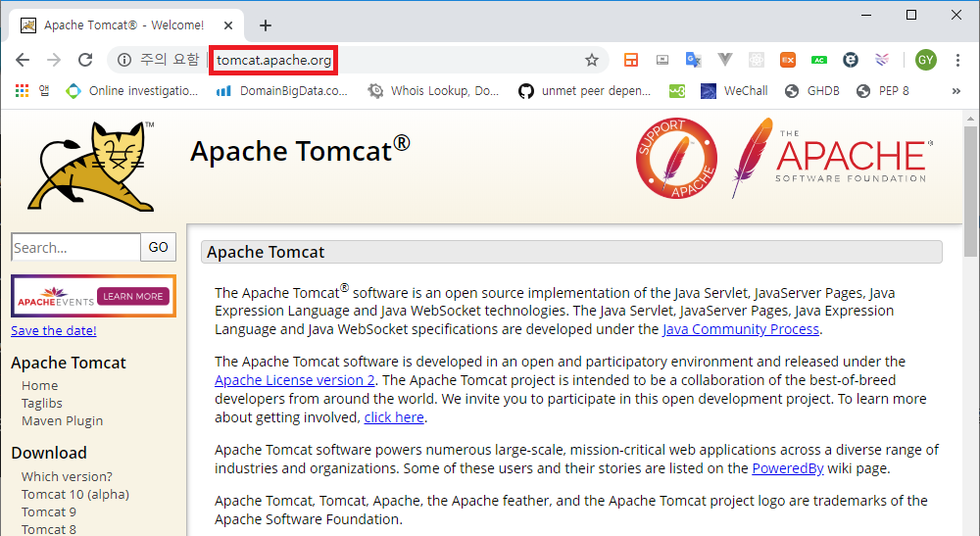Open the GY profile avatar
980x536 pixels.
926,60
